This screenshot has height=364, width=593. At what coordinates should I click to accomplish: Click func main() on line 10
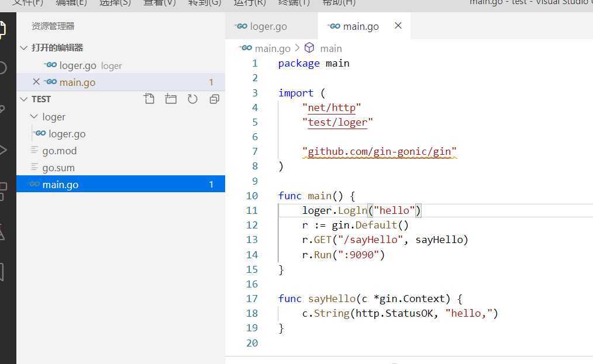311,196
